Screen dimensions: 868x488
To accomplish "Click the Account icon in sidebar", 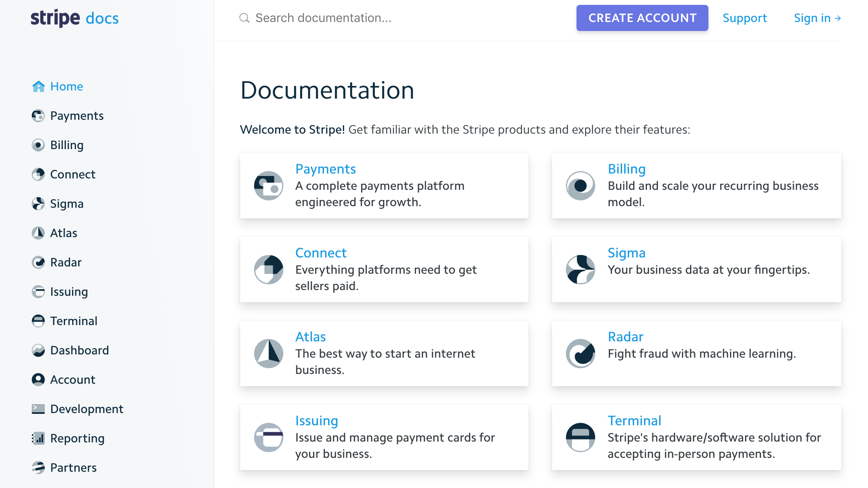I will tap(38, 380).
